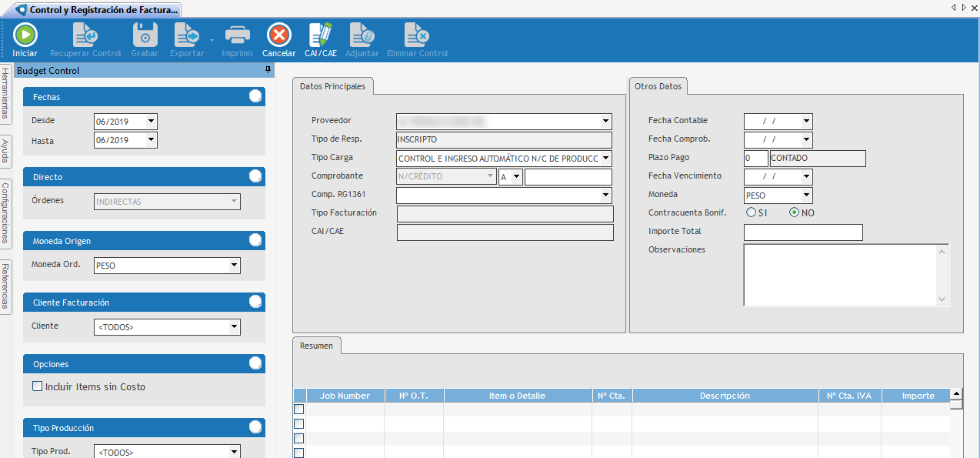Image resolution: width=980 pixels, height=458 pixels.
Task: Click the Grabar save icon
Action: pos(145,35)
